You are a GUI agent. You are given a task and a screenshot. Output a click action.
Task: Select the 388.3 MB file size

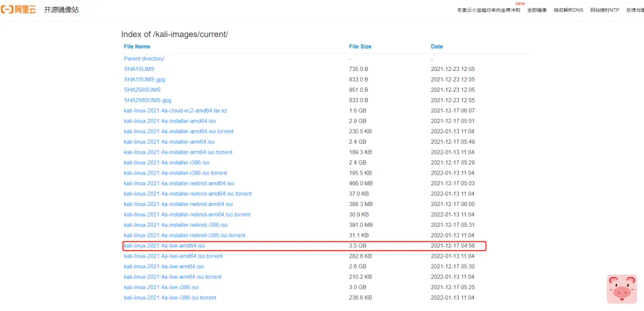(x=360, y=204)
